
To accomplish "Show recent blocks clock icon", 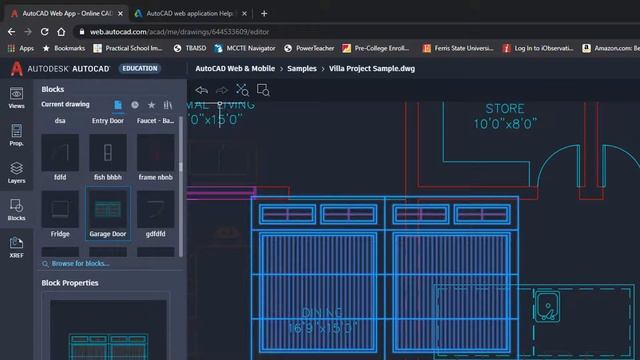I will pos(135,105).
